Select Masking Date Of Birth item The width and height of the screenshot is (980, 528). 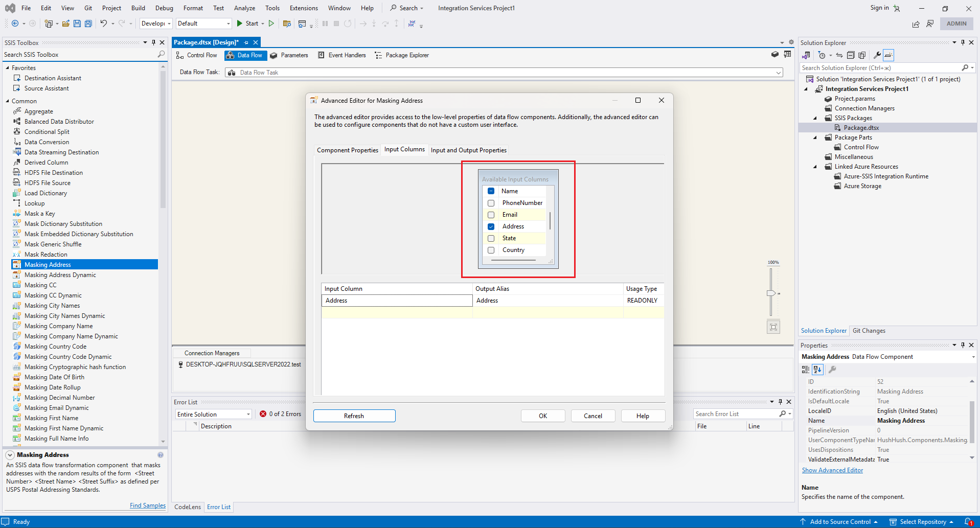[x=54, y=377]
